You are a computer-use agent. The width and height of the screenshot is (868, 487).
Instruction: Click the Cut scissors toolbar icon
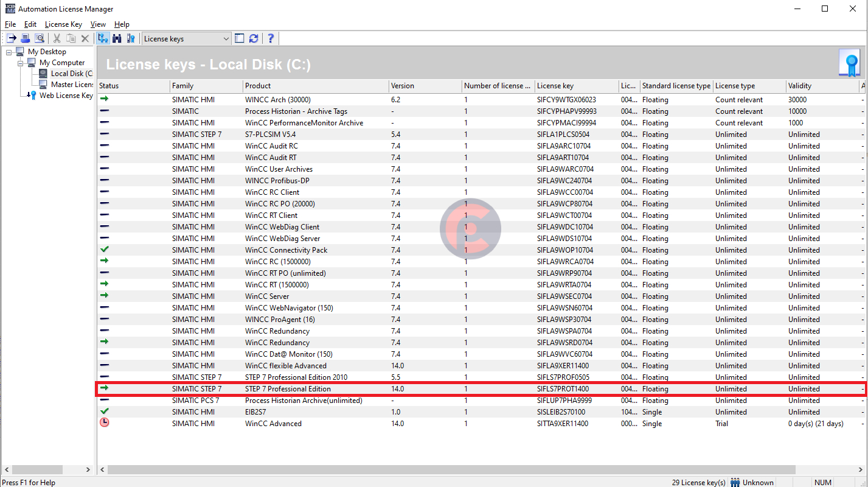pos(57,38)
